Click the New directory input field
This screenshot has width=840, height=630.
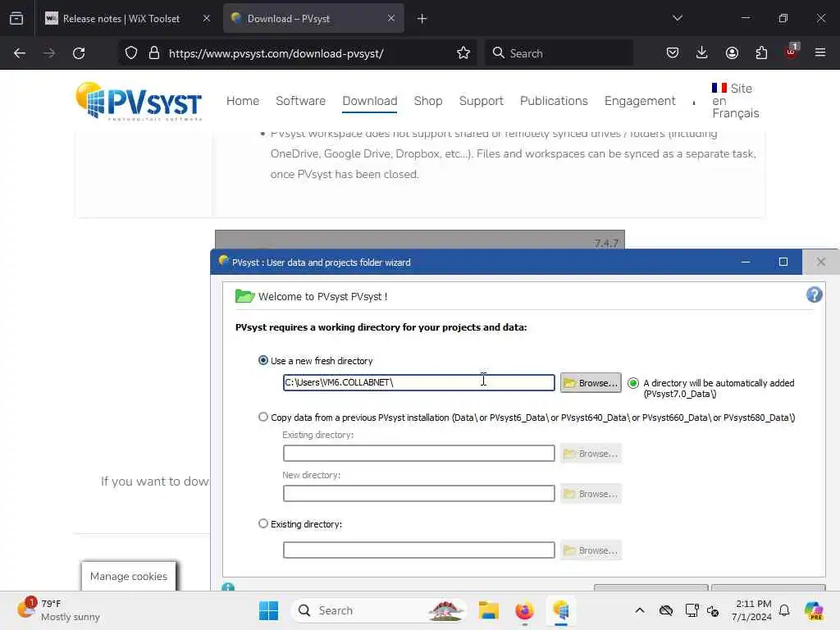point(418,493)
